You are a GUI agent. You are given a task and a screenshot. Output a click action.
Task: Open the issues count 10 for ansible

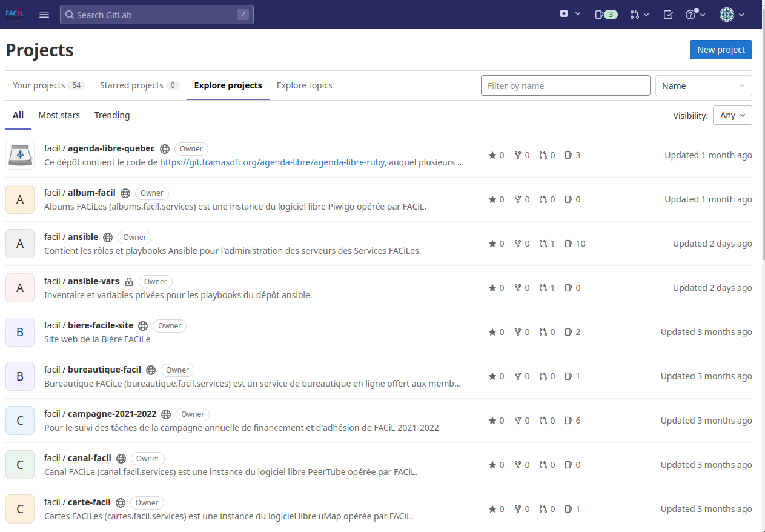(575, 244)
